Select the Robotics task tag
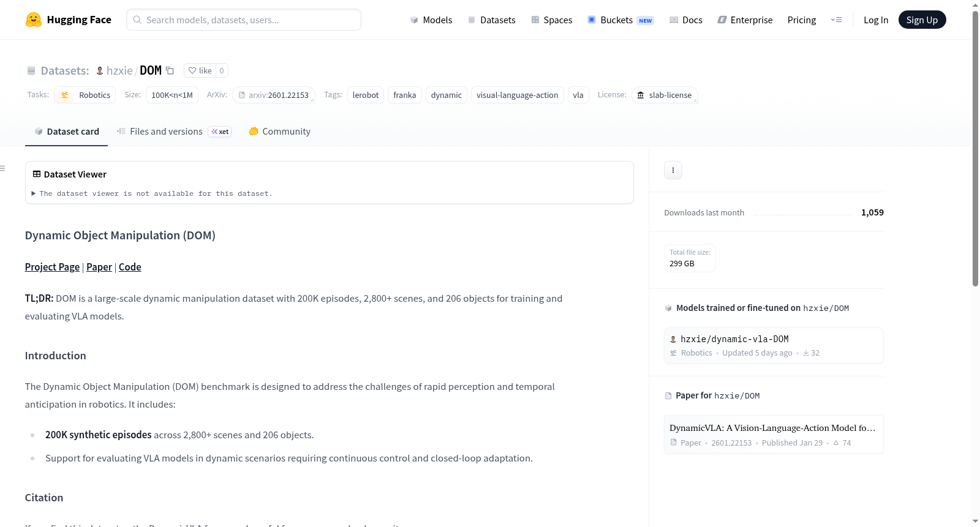The image size is (980, 527). (85, 95)
